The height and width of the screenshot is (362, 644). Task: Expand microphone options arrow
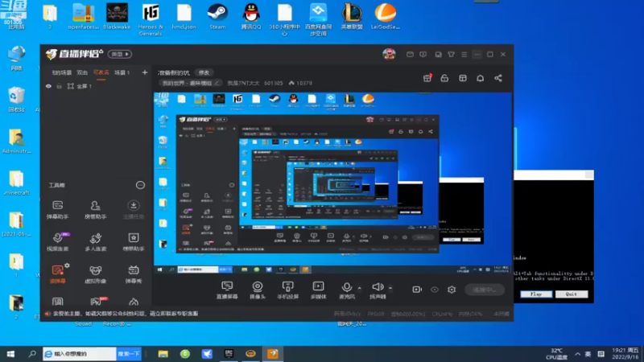tap(359, 288)
